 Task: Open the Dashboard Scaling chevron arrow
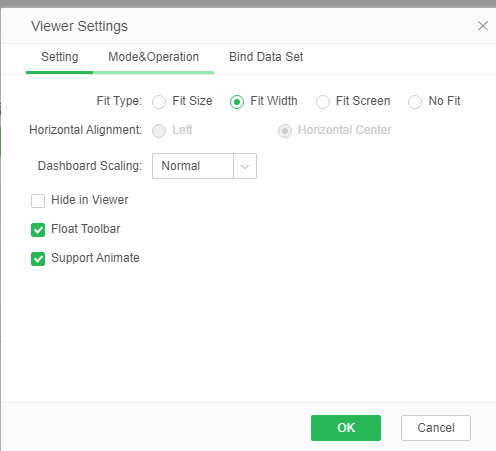[245, 166]
